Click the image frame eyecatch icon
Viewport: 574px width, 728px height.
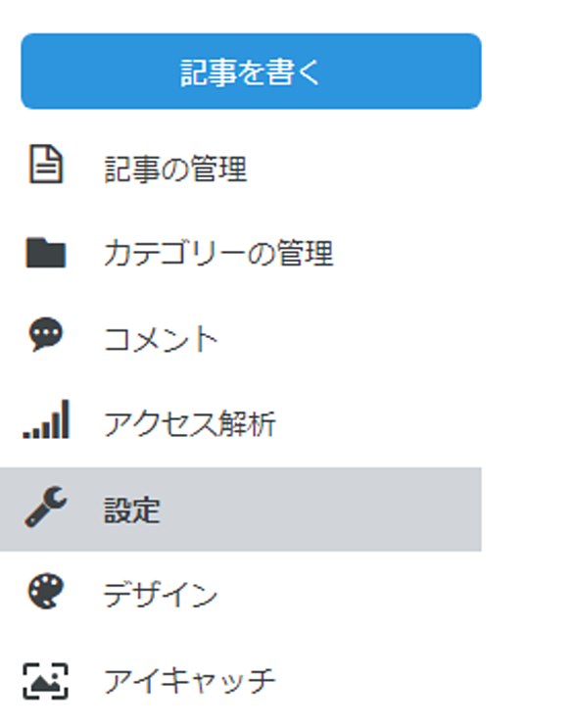click(45, 681)
